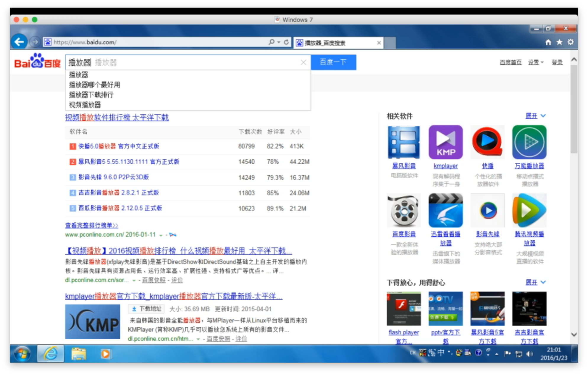Screen dimensions: 588x375
Task: Select suggestion 播放器下载排行
Action: coord(91,95)
